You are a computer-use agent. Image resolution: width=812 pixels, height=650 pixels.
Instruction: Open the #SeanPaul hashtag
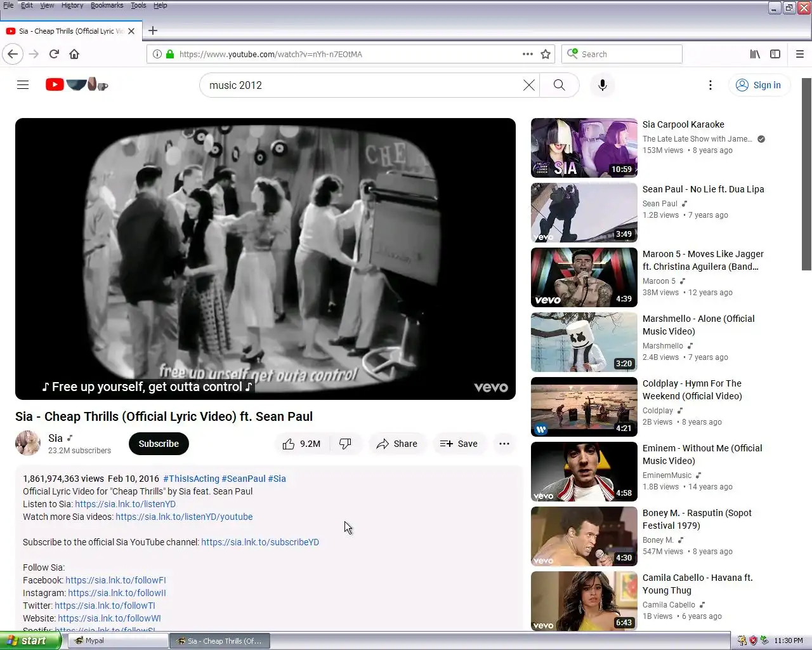point(244,479)
